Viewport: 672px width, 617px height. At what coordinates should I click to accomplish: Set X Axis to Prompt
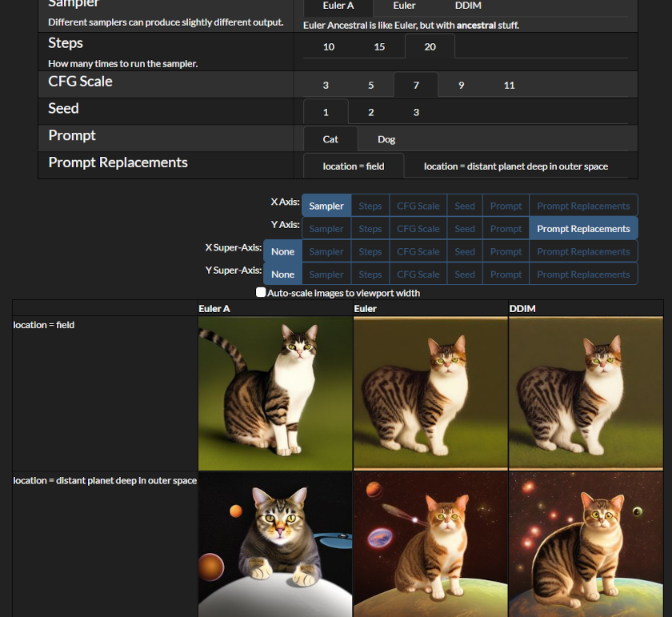click(x=506, y=206)
